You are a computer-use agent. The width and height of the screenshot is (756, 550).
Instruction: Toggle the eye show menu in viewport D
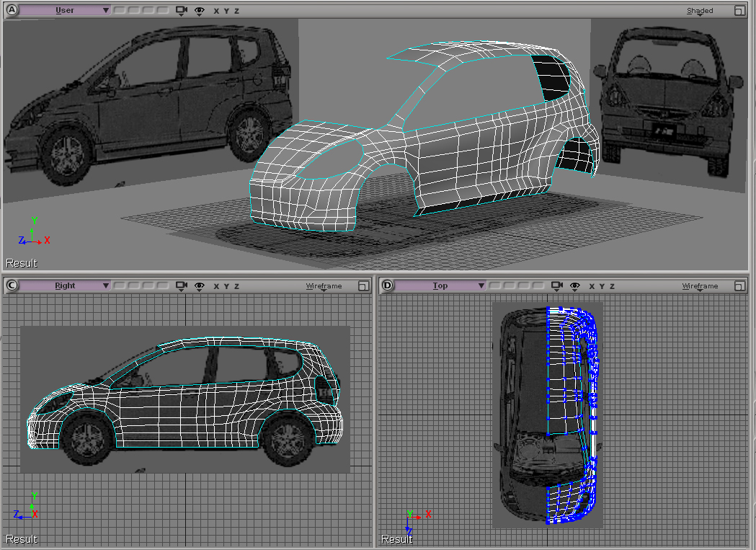click(x=574, y=286)
